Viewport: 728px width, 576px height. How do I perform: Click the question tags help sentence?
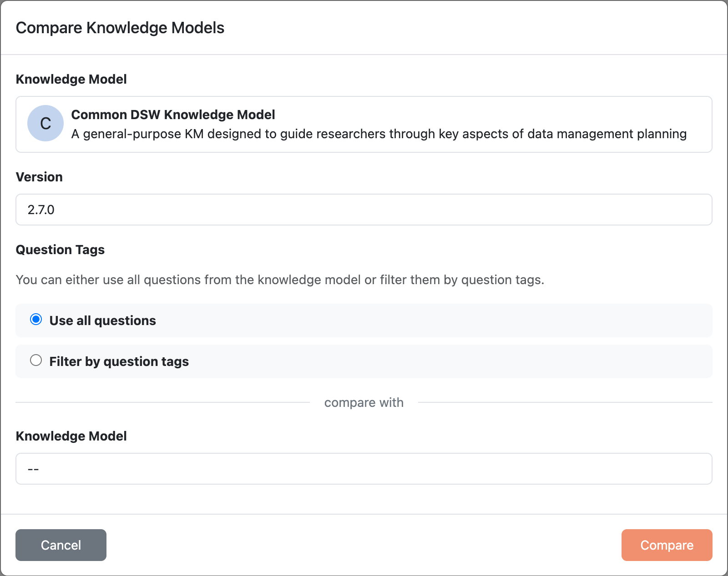click(280, 280)
